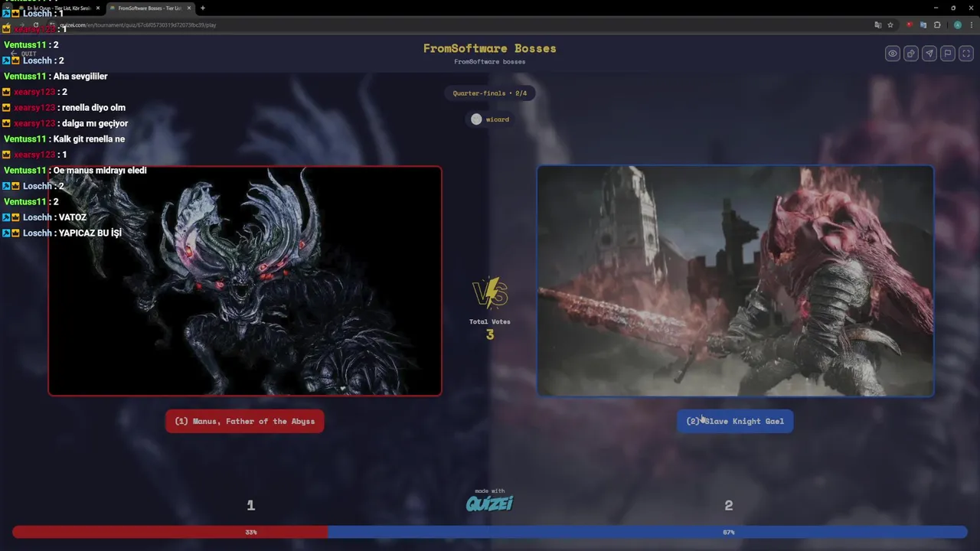Share quiz using paper plane icon
The height and width of the screenshot is (551, 980).
(929, 54)
